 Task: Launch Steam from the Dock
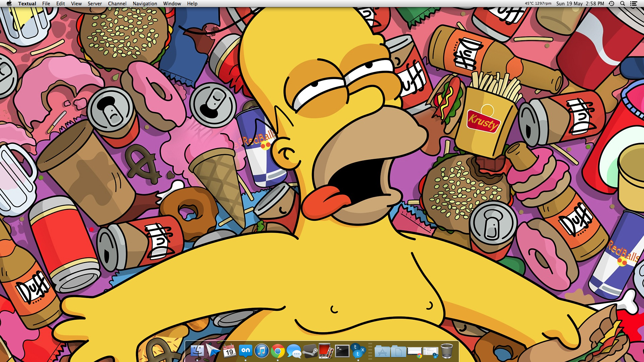tap(310, 351)
